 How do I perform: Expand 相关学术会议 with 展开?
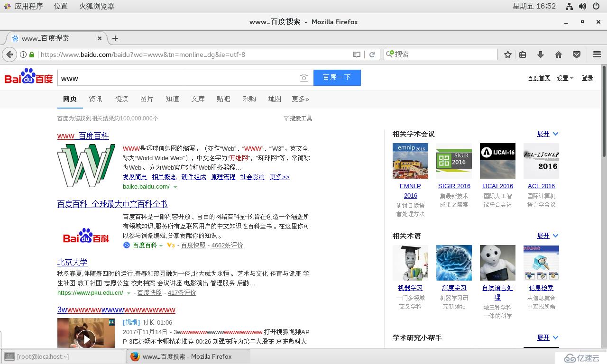(x=548, y=134)
